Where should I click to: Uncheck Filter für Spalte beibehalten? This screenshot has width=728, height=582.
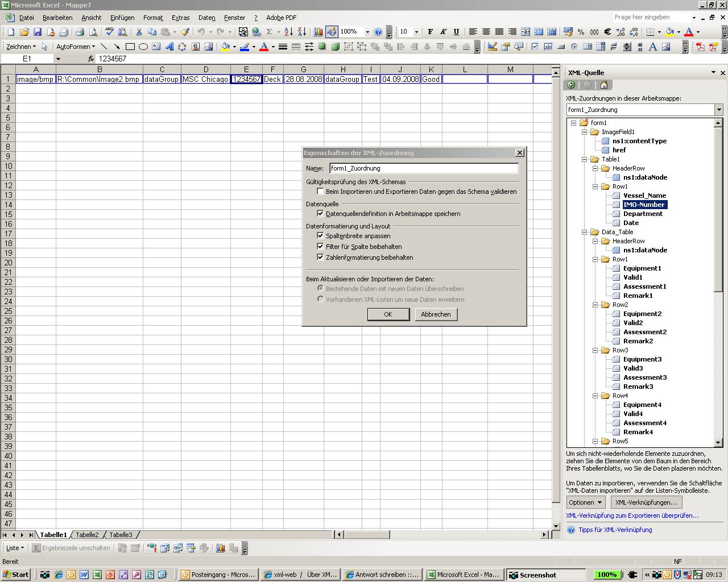(x=321, y=247)
